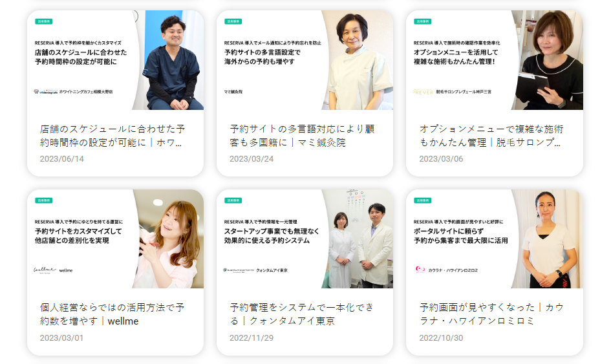This screenshot has width=611, height=364.
Task: Click the green tag on the カウラナ card
Action: click(422, 200)
